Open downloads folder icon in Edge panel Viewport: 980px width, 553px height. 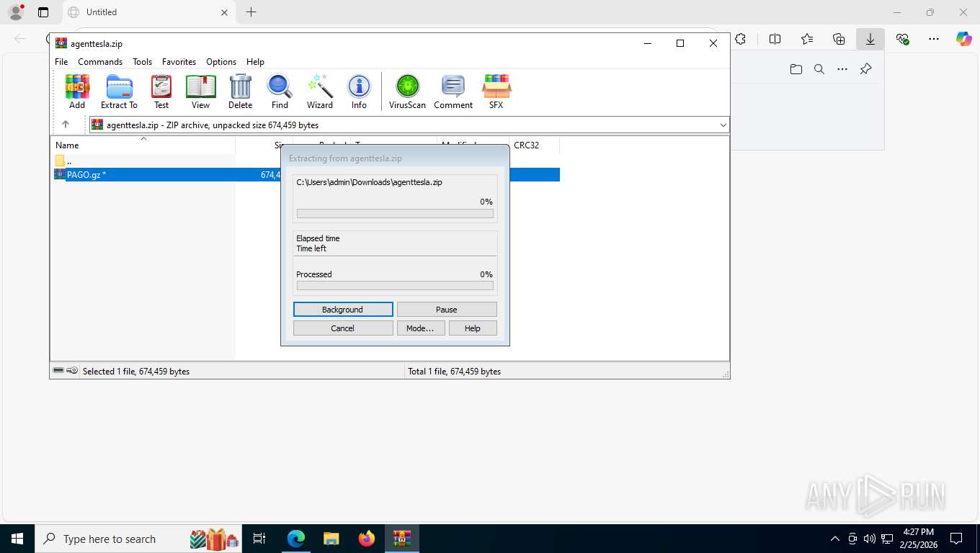tap(796, 69)
